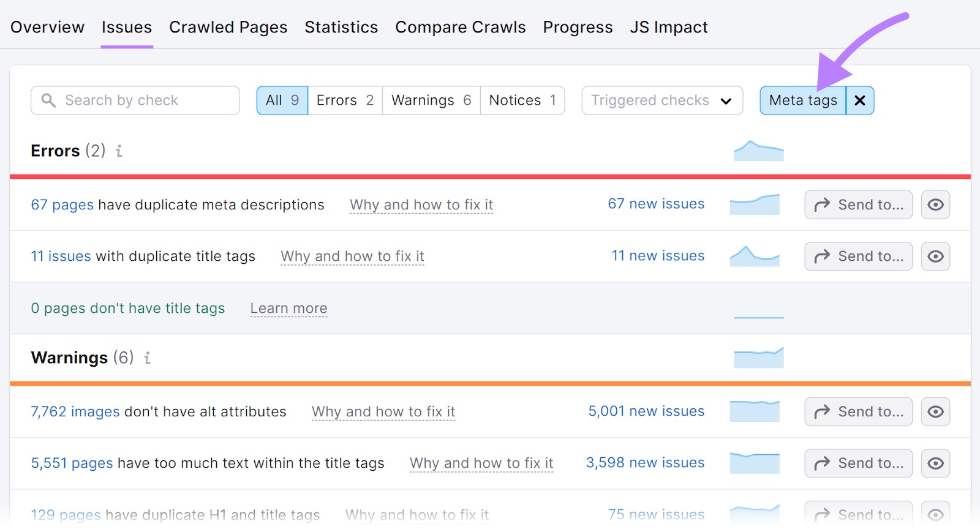Click 0 pages don't have title tags

(x=128, y=308)
